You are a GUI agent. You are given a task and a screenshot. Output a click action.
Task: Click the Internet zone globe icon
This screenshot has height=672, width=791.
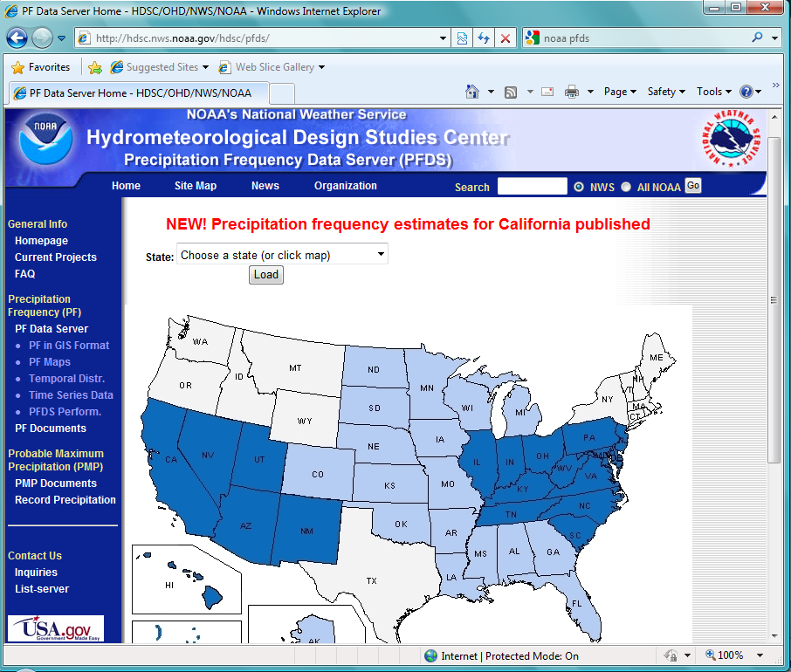(430, 656)
